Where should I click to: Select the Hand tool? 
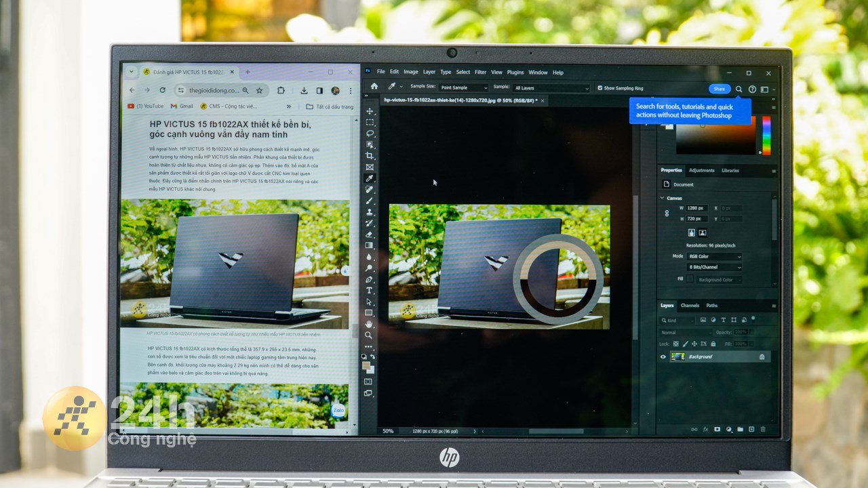tap(370, 324)
